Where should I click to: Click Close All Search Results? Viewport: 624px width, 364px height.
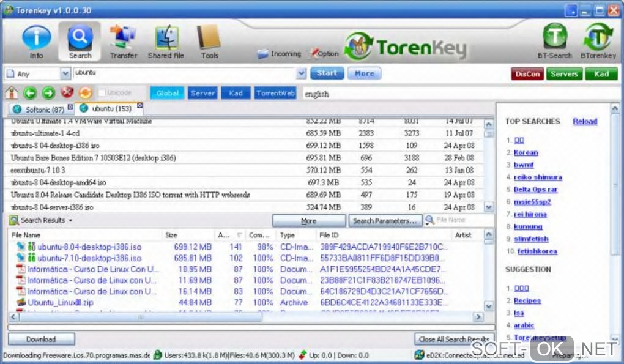(455, 339)
